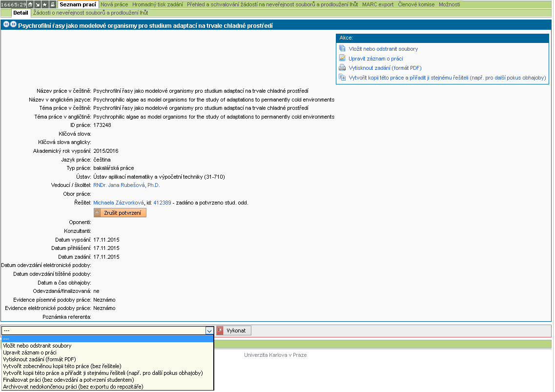This screenshot has width=555, height=392.
Task: Go to previous record using left arrow icon
Action: [x=6, y=24]
